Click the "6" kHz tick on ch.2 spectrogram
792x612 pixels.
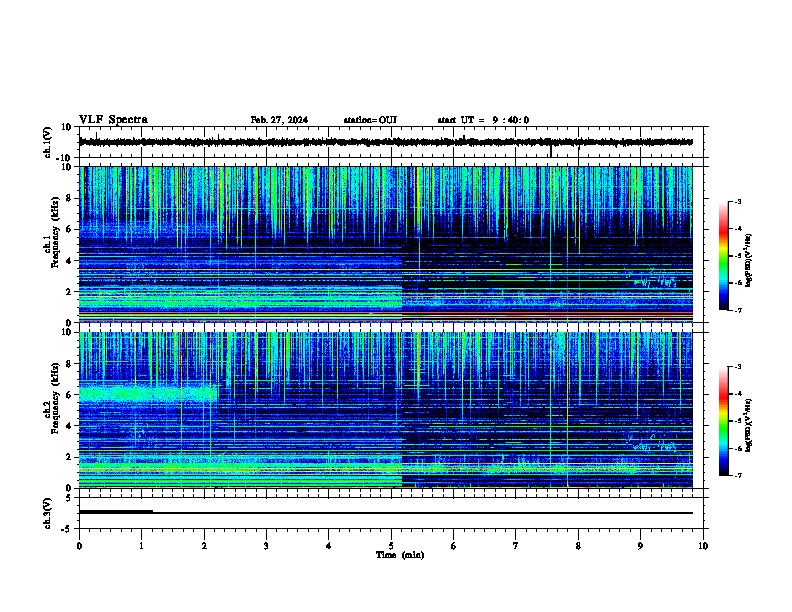tap(69, 395)
